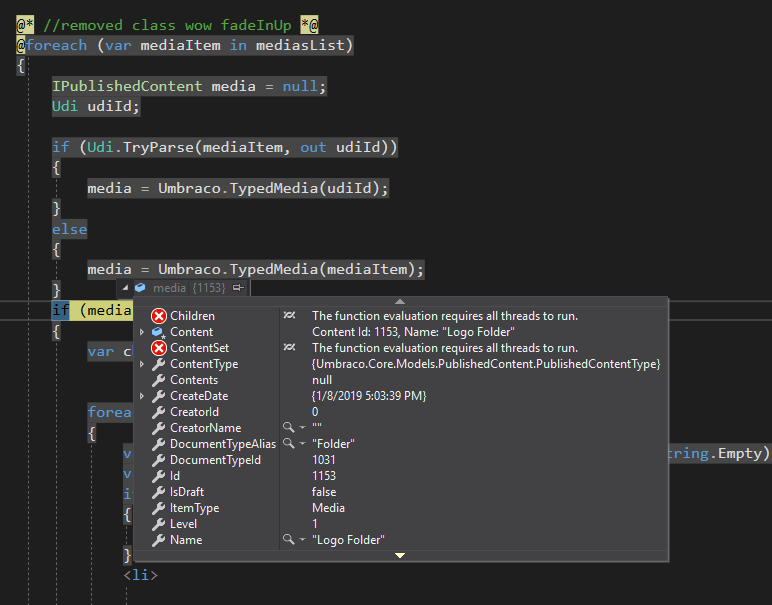Select the DocumentTypeId property row
Screen dimensions: 772x605
(x=215, y=460)
